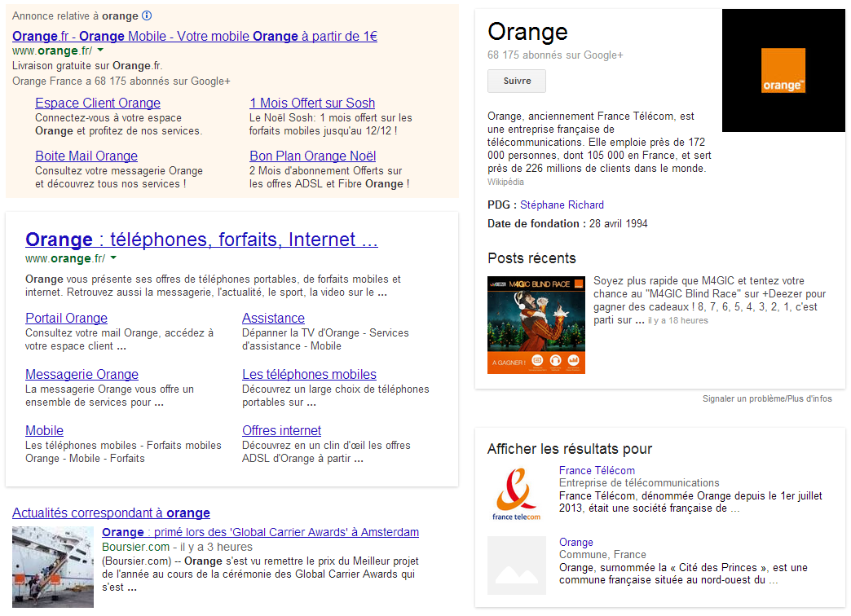Select France Télécom result link
This screenshot has height=616, width=851.
(x=597, y=470)
